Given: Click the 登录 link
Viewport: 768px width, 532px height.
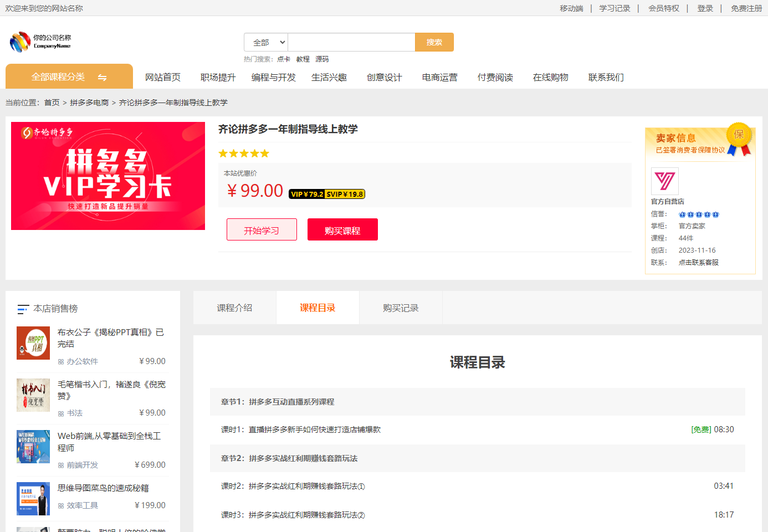Looking at the screenshot, I should pos(705,8).
